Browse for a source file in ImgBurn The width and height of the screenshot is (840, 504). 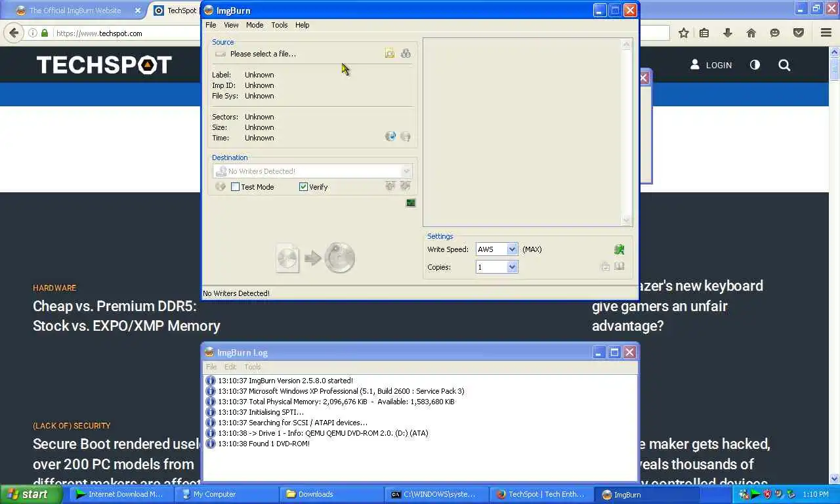390,54
